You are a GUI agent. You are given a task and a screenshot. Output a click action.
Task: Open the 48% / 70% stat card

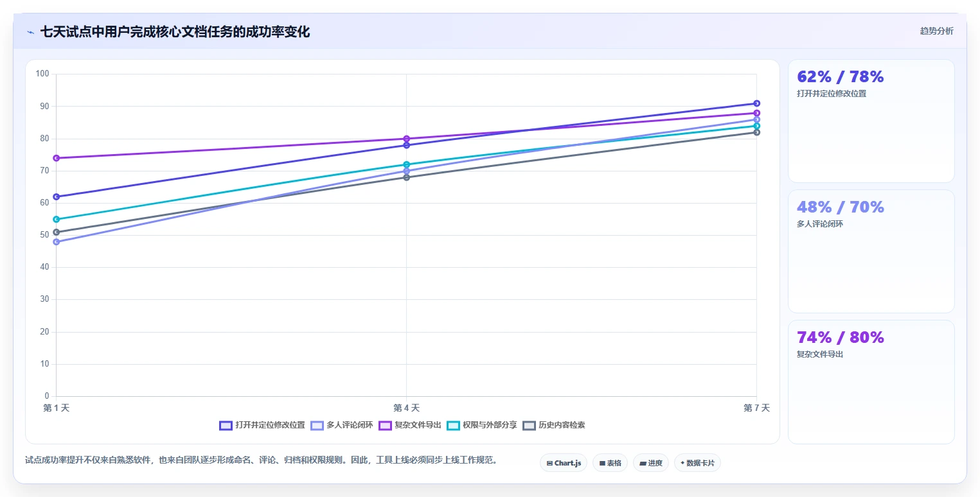point(871,252)
